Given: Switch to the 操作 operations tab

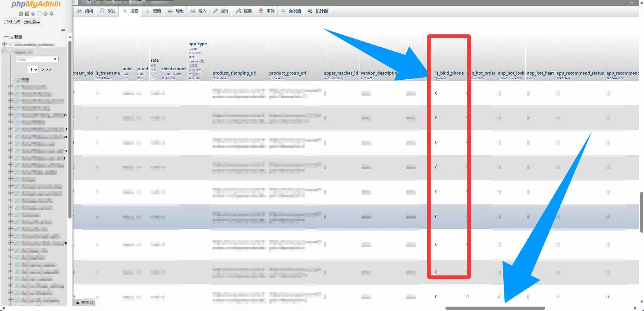Looking at the screenshot, I should [221, 11].
